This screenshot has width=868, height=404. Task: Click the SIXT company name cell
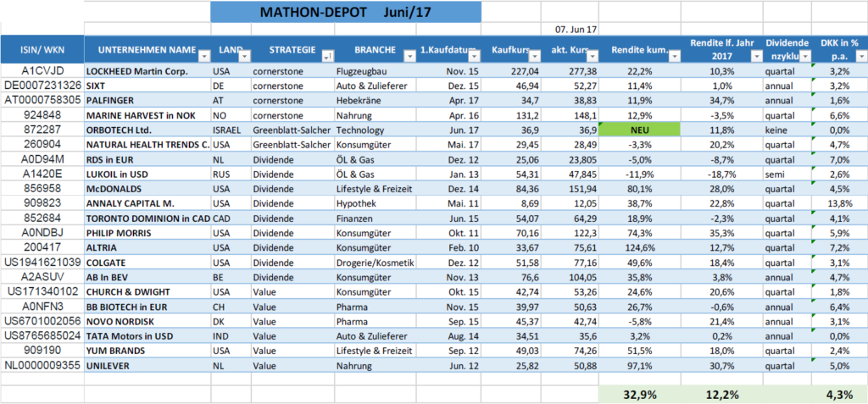click(x=147, y=86)
